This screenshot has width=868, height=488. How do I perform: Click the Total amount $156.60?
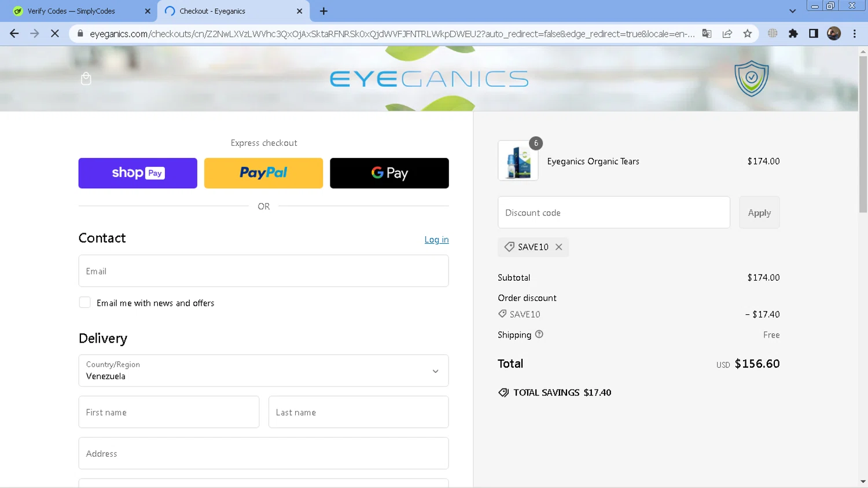click(x=757, y=364)
